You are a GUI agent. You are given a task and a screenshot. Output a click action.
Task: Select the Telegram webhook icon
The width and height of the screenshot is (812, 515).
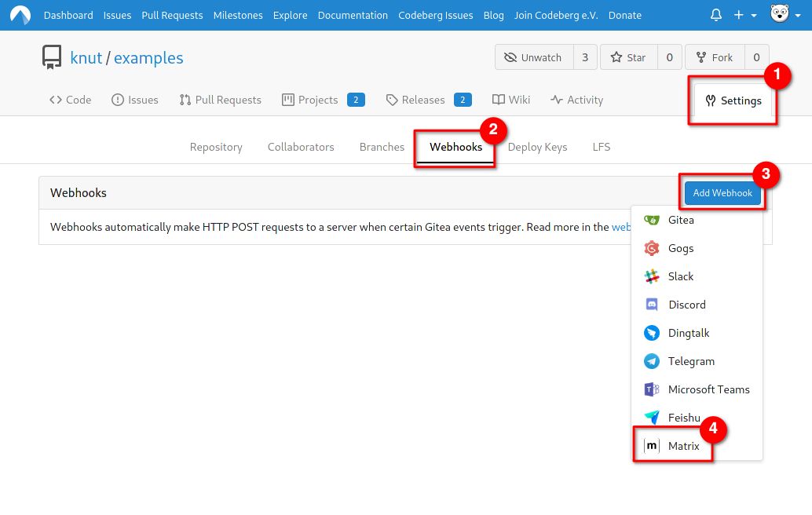coord(651,361)
